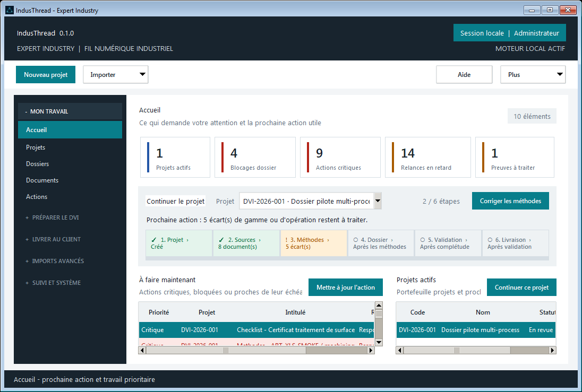Click right arrow of projects horizontal scrollbar

point(552,350)
